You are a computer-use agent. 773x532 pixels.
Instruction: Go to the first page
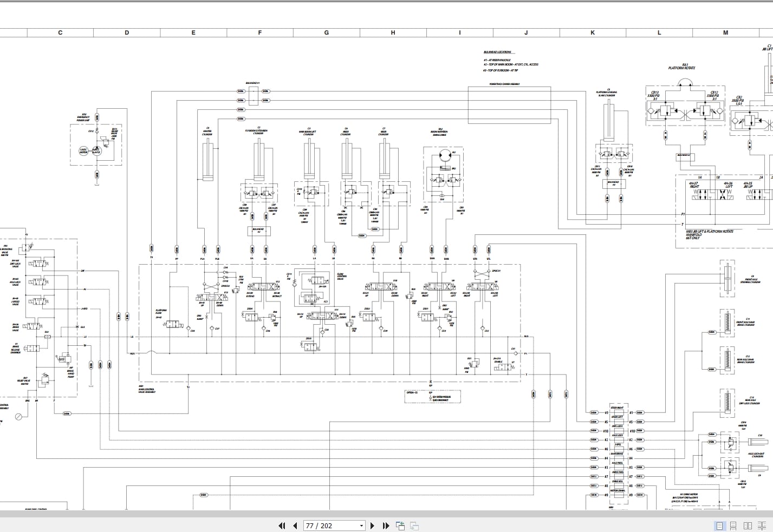pyautogui.click(x=282, y=526)
